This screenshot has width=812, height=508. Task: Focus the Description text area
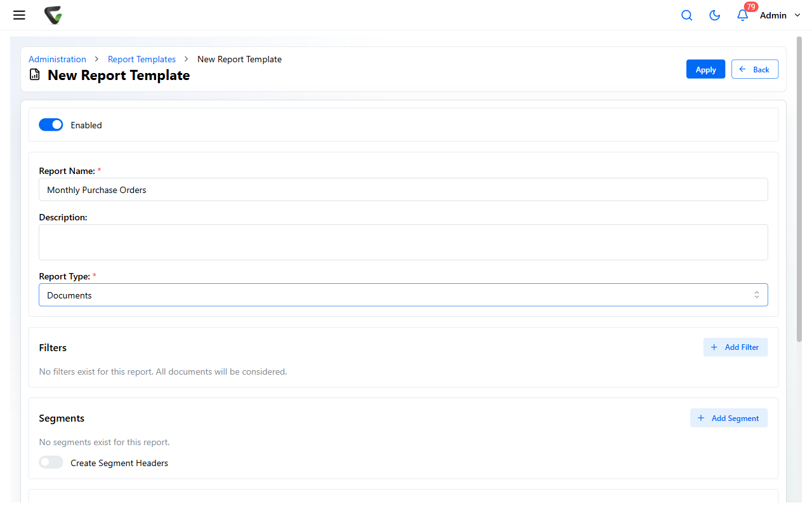tap(403, 242)
